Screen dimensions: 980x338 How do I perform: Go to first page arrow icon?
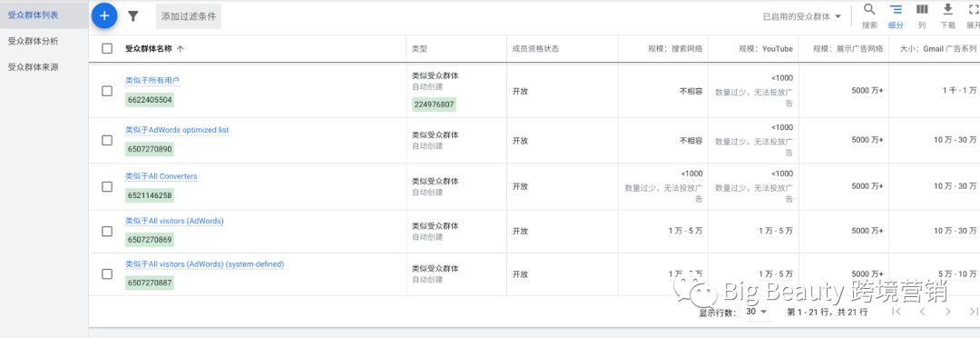(896, 312)
